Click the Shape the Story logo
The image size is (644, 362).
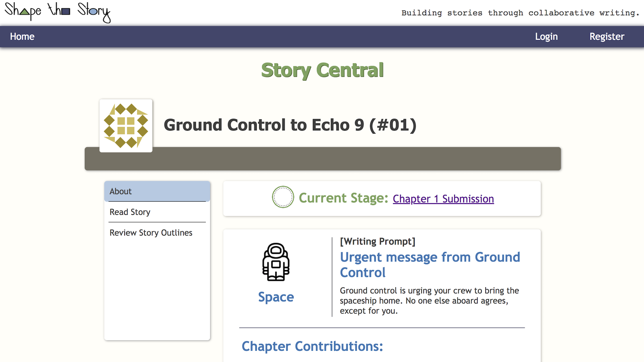click(x=58, y=12)
